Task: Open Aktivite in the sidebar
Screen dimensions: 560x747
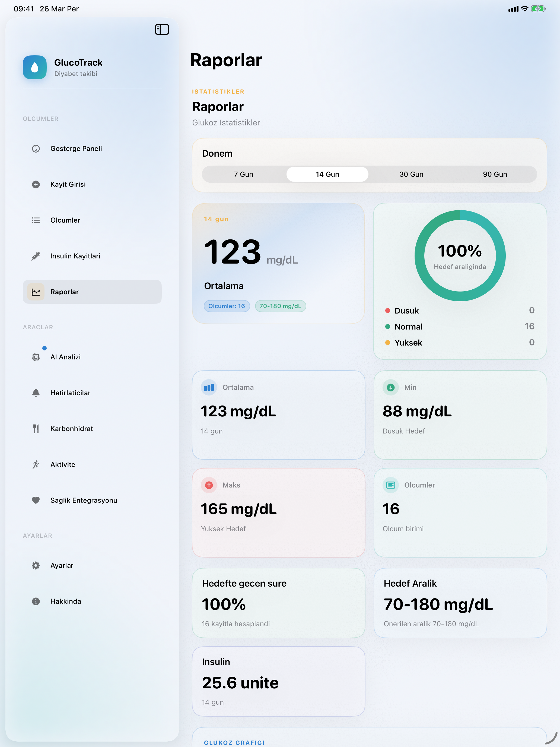Action: tap(92, 464)
